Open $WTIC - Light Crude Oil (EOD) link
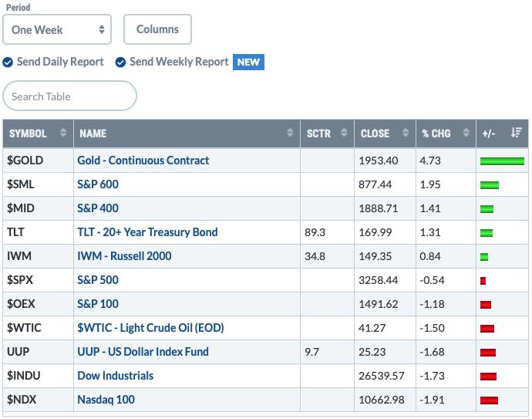 tap(150, 328)
